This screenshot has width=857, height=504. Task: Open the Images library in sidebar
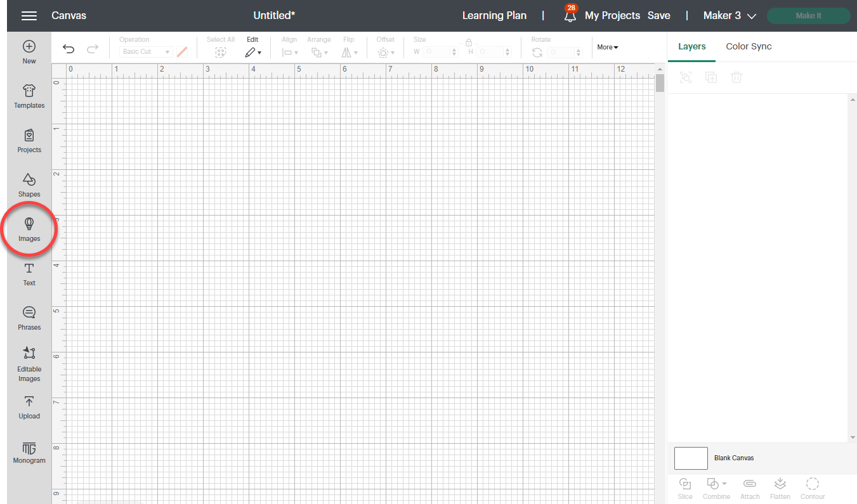(x=29, y=229)
